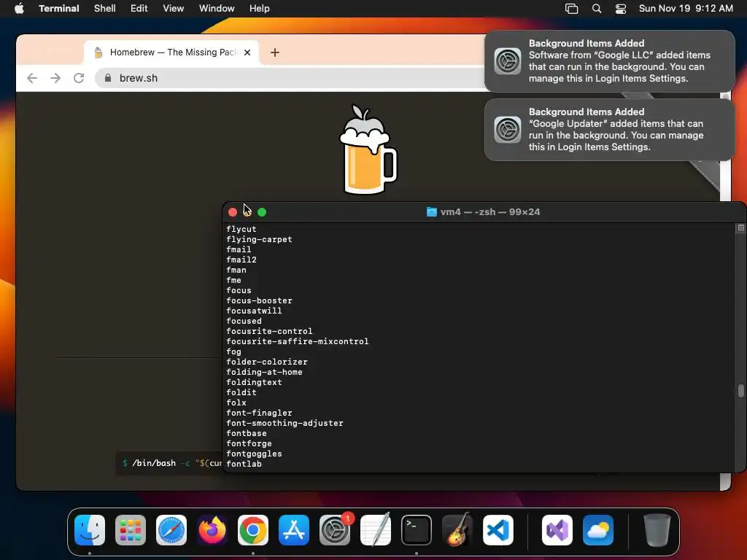The height and width of the screenshot is (560, 747).
Task: Go back in Chrome browser
Action: [x=32, y=78]
